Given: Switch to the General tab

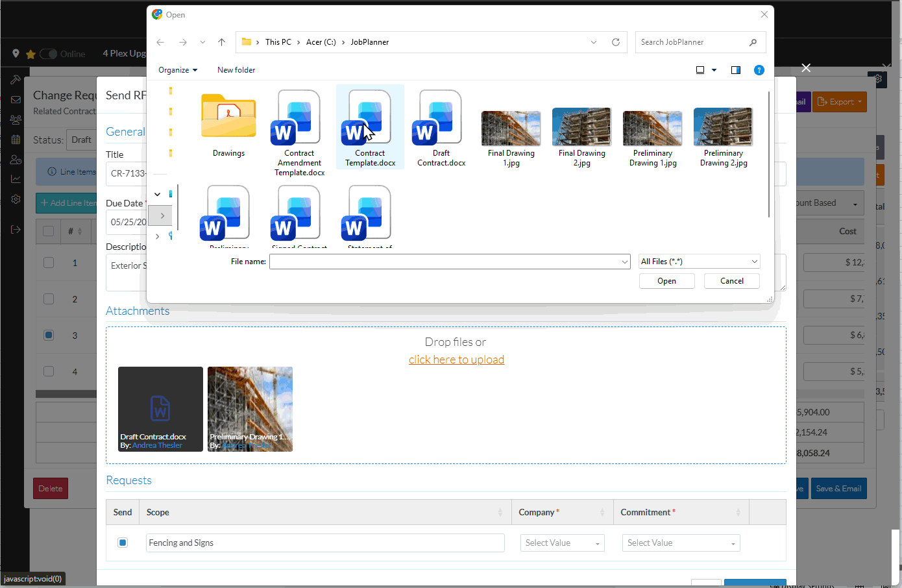Looking at the screenshot, I should (x=125, y=132).
